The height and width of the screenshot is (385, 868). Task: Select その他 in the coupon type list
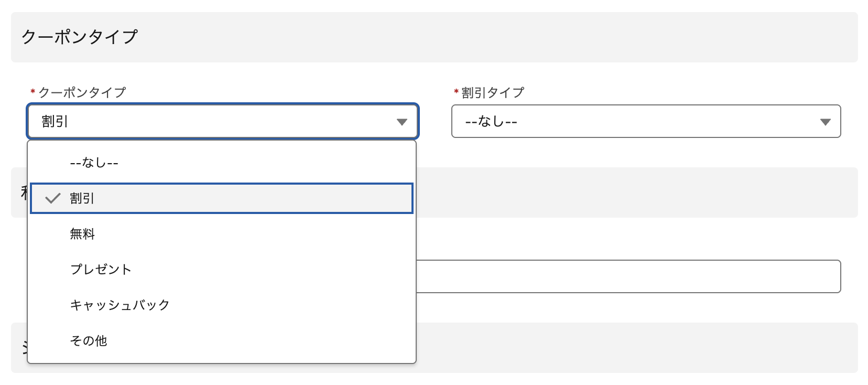(88, 341)
